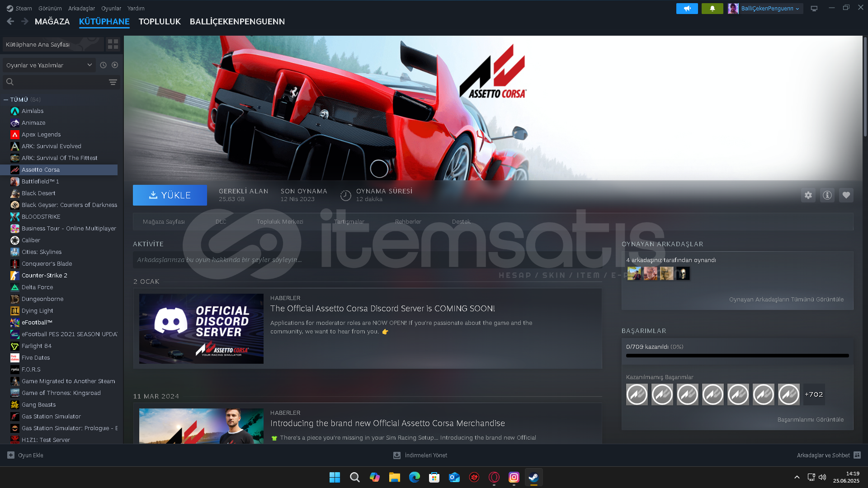Open the Tartışmalar link
868x488 pixels.
point(349,222)
